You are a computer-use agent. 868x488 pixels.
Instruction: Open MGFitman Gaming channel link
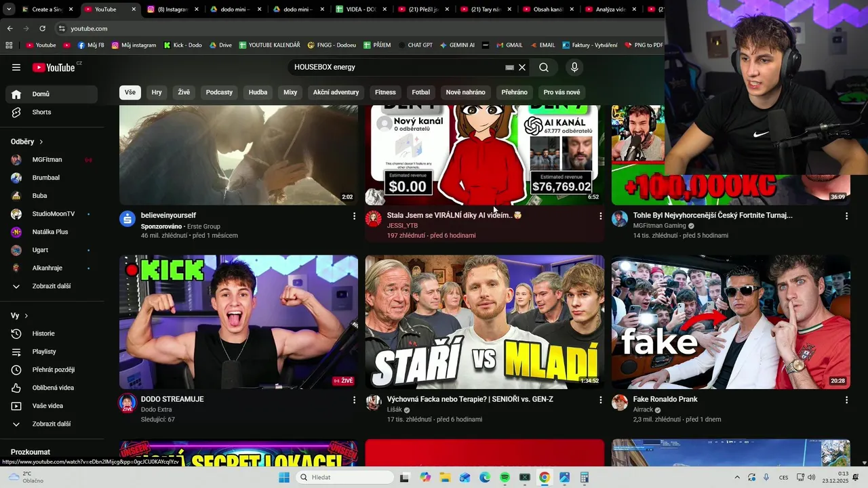point(660,226)
